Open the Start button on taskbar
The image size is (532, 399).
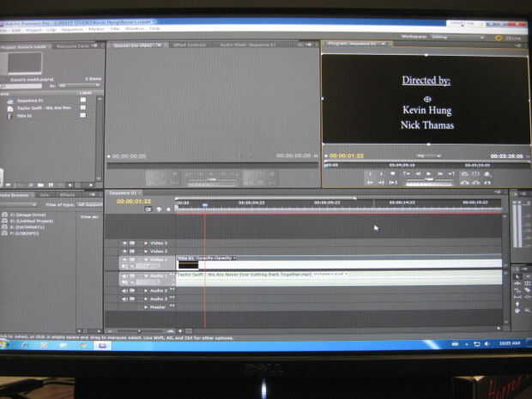pyautogui.click(x=4, y=345)
